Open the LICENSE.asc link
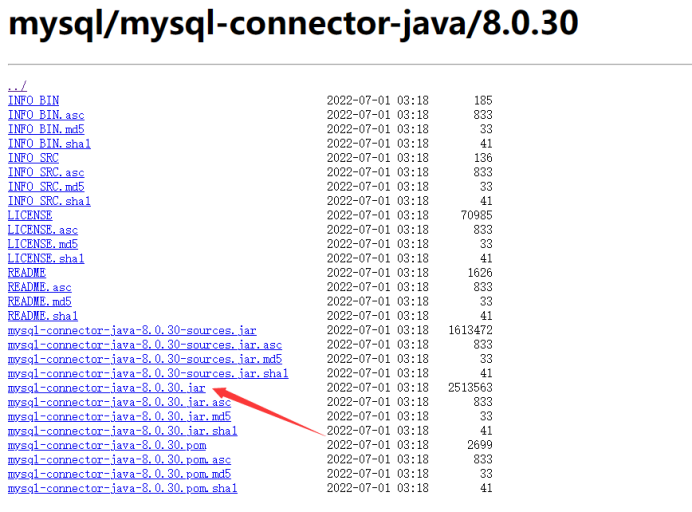This screenshot has height=512, width=692. (x=43, y=230)
